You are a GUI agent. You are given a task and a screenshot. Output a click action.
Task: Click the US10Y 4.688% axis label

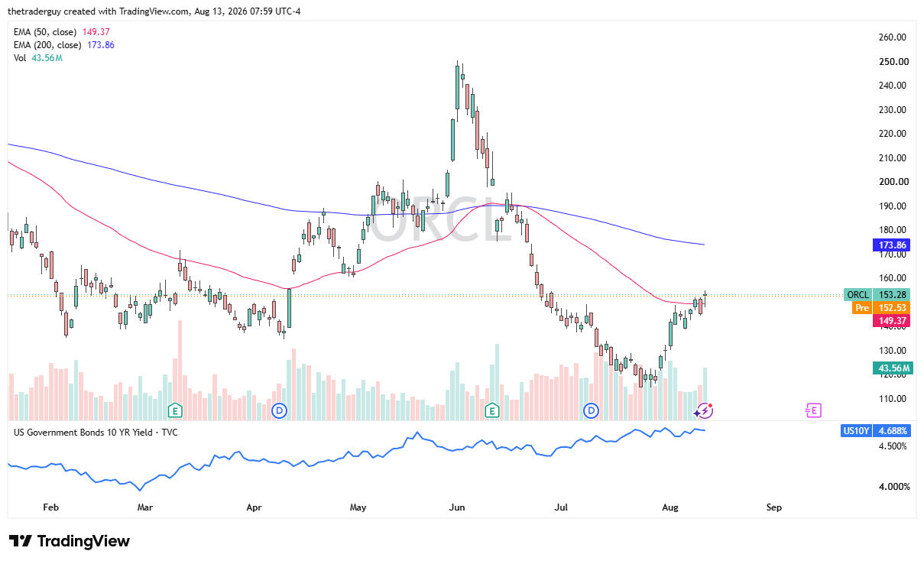point(877,431)
